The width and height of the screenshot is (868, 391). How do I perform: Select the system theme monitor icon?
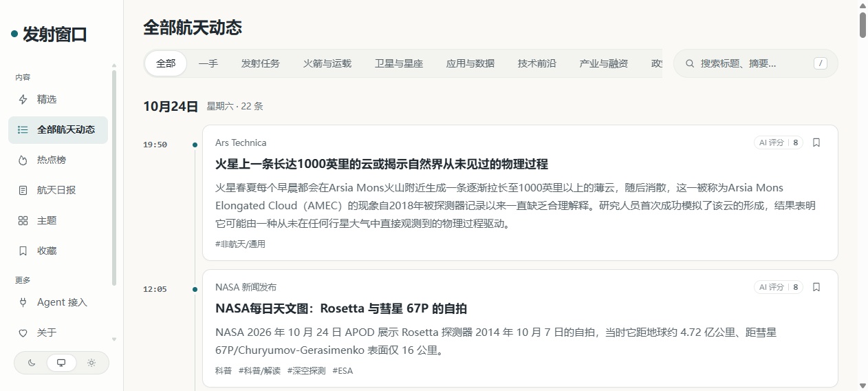pyautogui.click(x=61, y=363)
